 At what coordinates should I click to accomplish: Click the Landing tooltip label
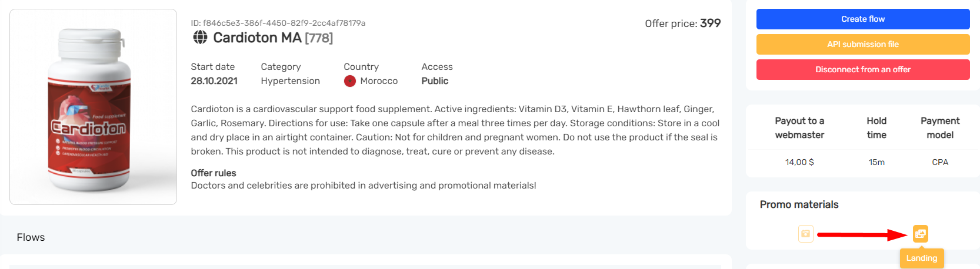tap(921, 258)
